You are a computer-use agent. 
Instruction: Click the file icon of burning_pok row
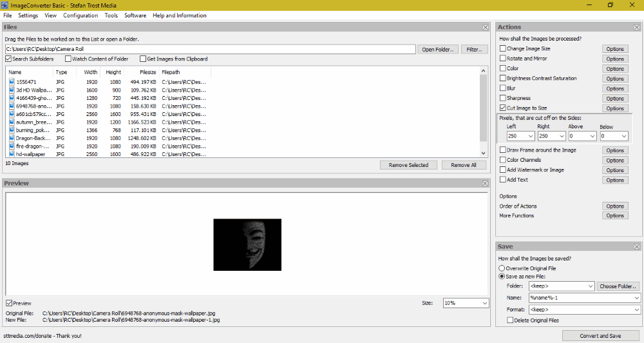click(x=12, y=130)
